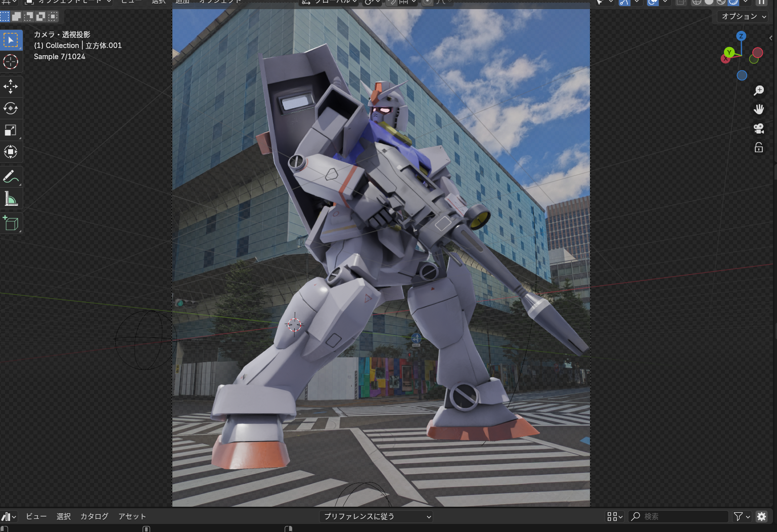Open asset browser ビュー menu
Viewport: 777px width, 532px height.
(x=36, y=516)
